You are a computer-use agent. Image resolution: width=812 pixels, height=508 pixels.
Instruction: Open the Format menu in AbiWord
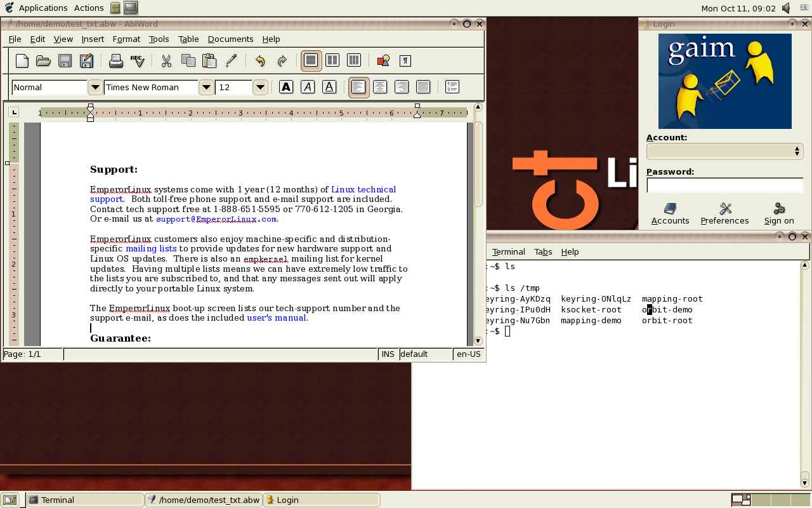[126, 39]
